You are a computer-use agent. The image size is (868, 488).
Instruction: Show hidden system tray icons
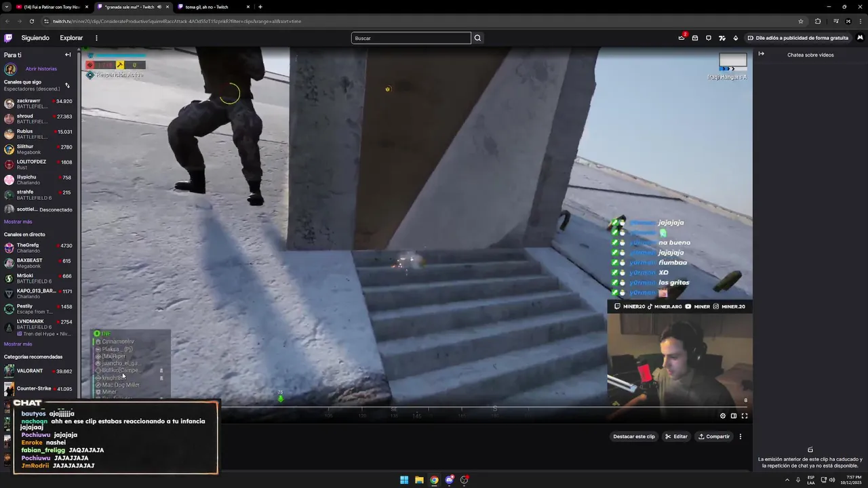tap(787, 480)
